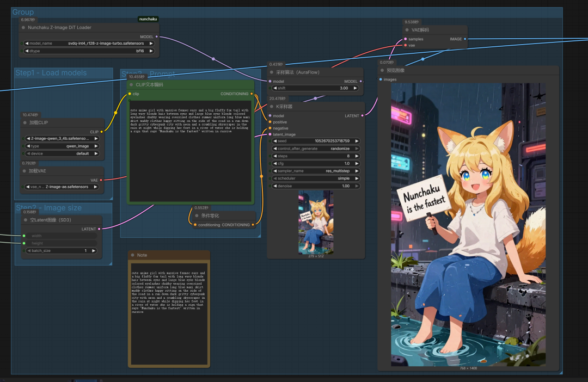Open the model_name dropdown in Nunchaku loader

point(89,44)
